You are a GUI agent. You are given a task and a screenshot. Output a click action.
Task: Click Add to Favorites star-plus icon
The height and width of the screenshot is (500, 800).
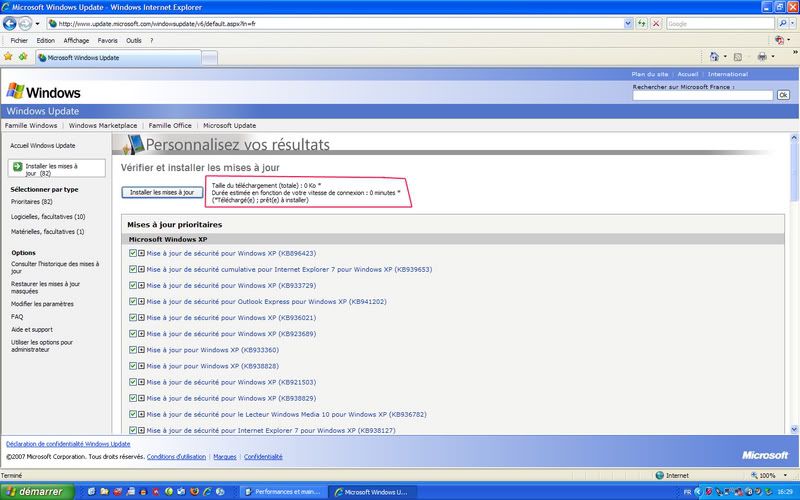[x=23, y=57]
